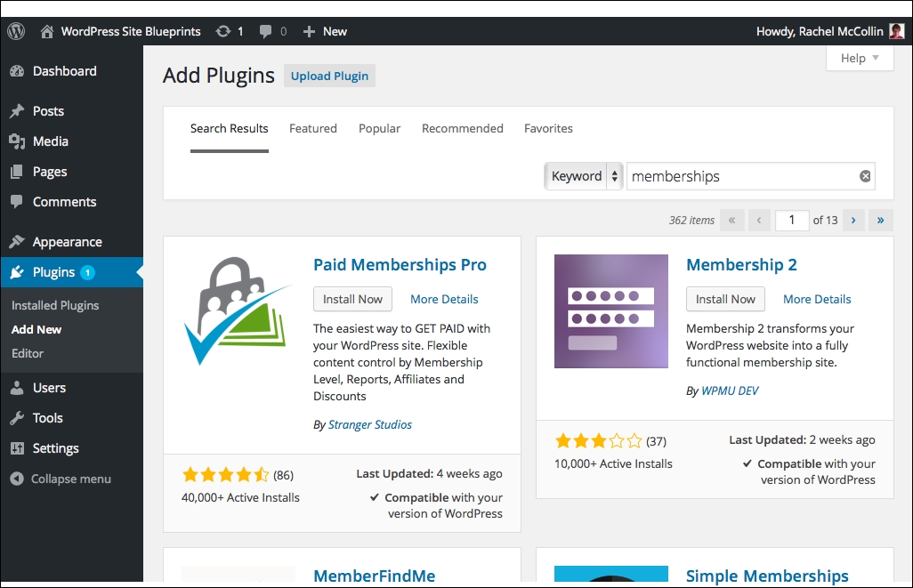Image resolution: width=913 pixels, height=588 pixels.
Task: Click the Settings sliders icon
Action: pos(17,448)
